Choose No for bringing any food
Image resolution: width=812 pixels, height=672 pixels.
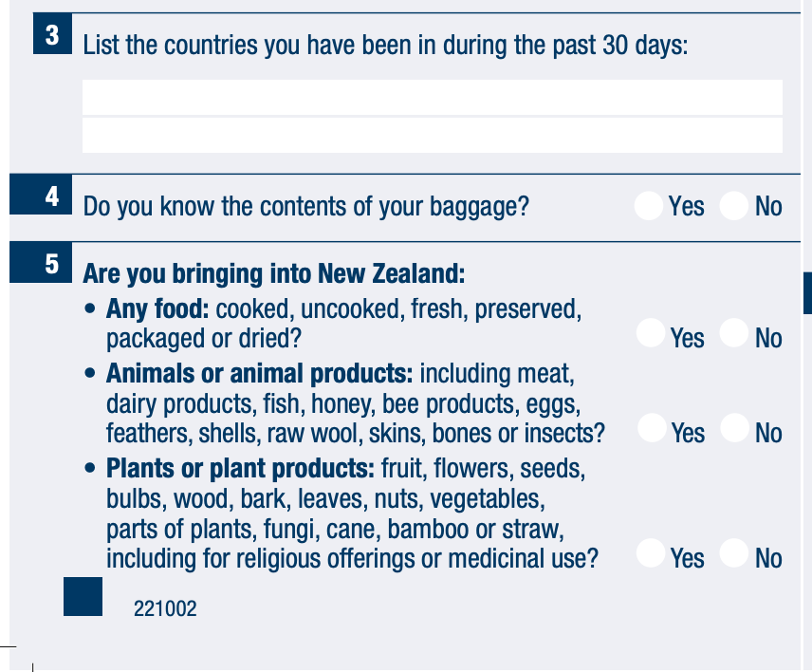[x=734, y=332]
